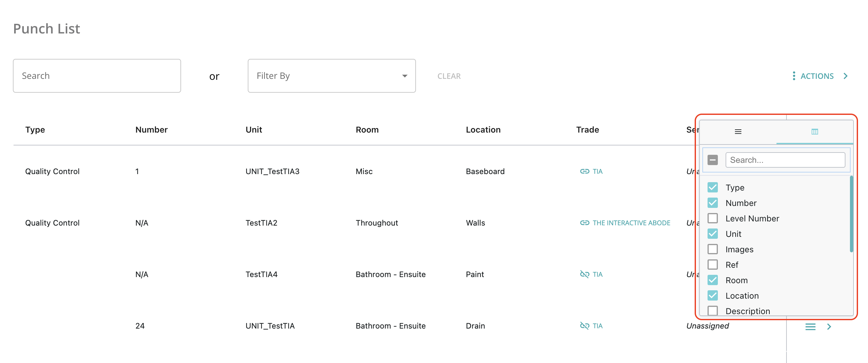Screen dimensions: 868x363
Task: Select the TestTIA2 unit cell
Action: (261, 223)
